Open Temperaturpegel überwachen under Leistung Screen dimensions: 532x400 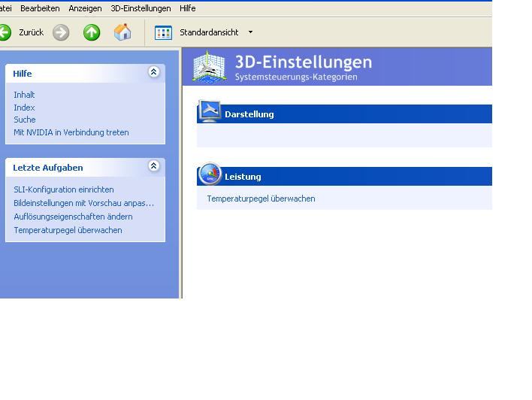pyautogui.click(x=261, y=198)
